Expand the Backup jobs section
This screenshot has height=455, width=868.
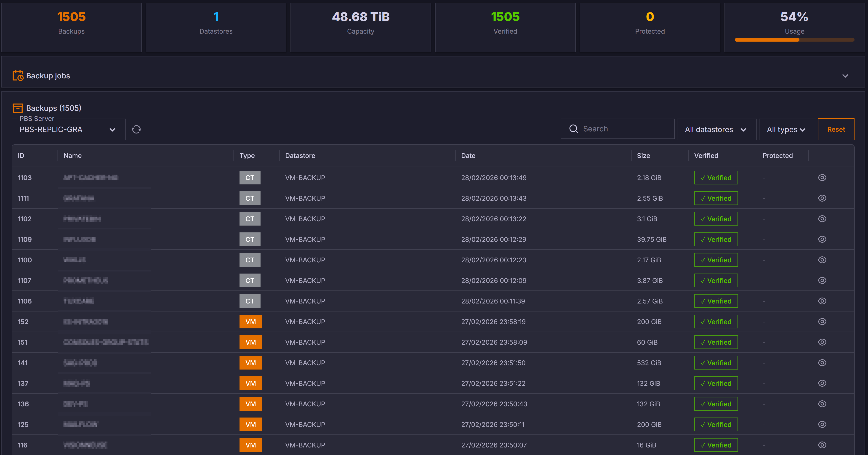point(845,76)
